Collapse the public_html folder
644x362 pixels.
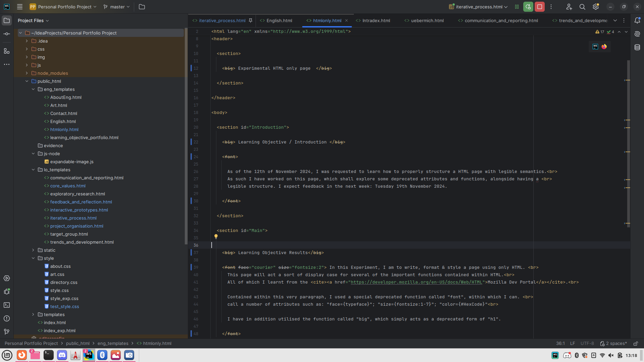27,81
